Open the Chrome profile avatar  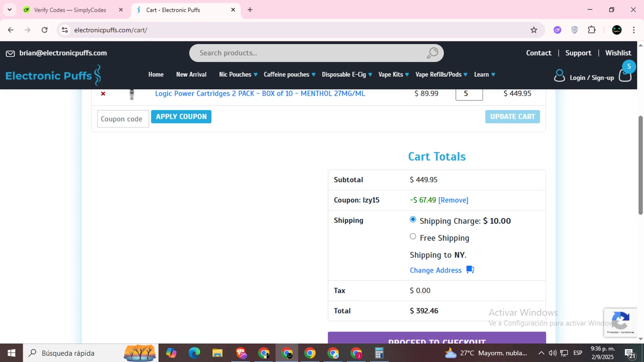point(617,30)
